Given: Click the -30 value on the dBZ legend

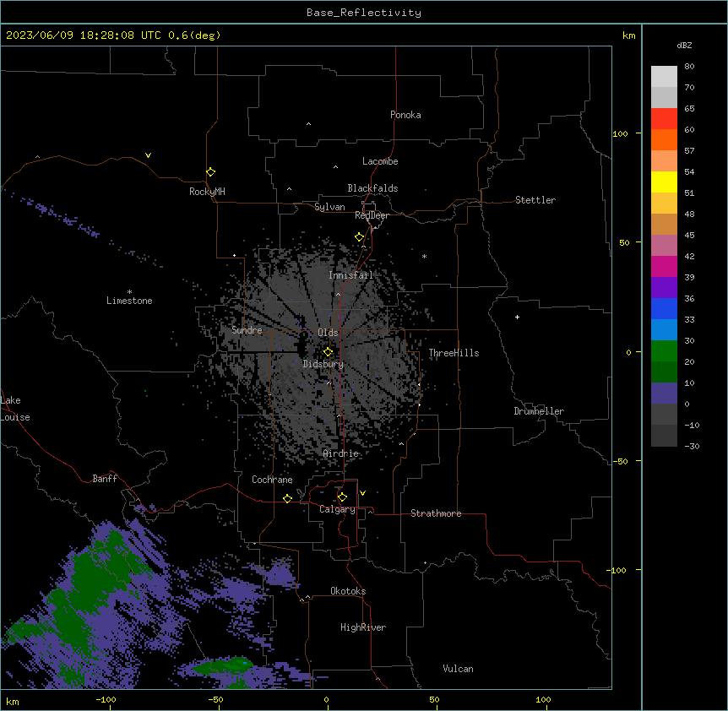Looking at the screenshot, I should pyautogui.click(x=692, y=447).
